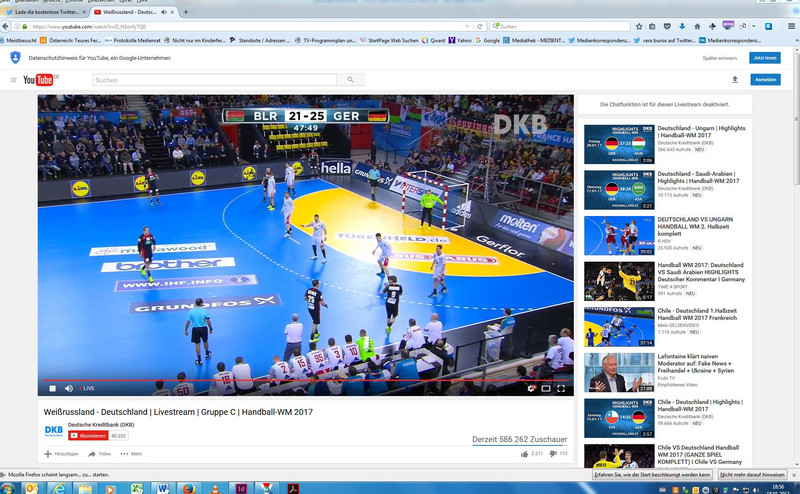Open Adobe InDesign from the taskbar
800x494 pixels.
pos(241,488)
